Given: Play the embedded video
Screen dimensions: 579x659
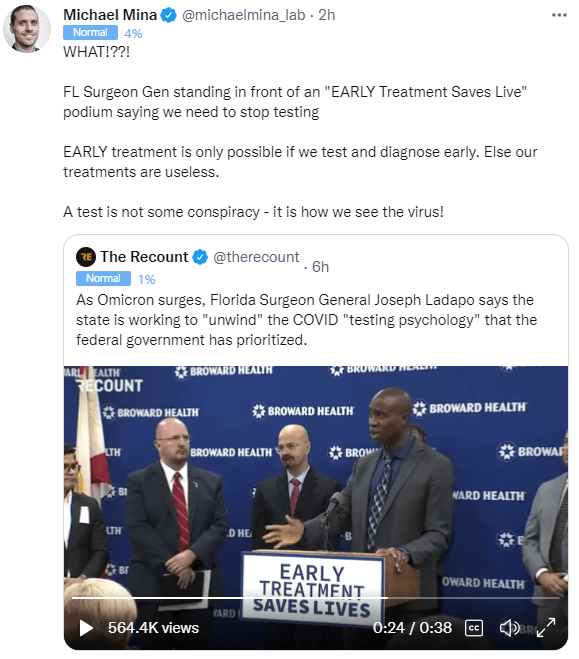Looking at the screenshot, I should tap(86, 628).
